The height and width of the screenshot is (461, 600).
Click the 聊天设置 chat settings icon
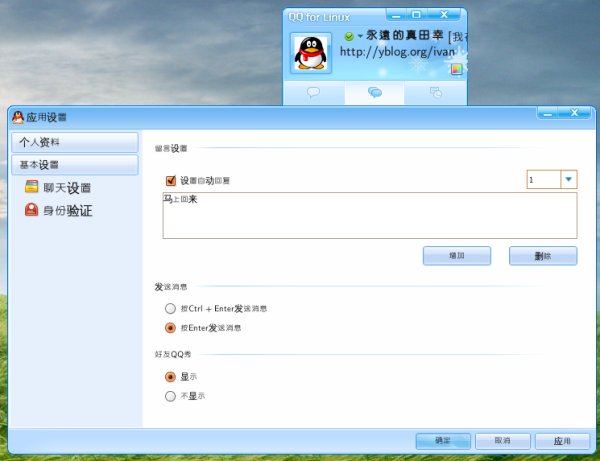[x=32, y=187]
